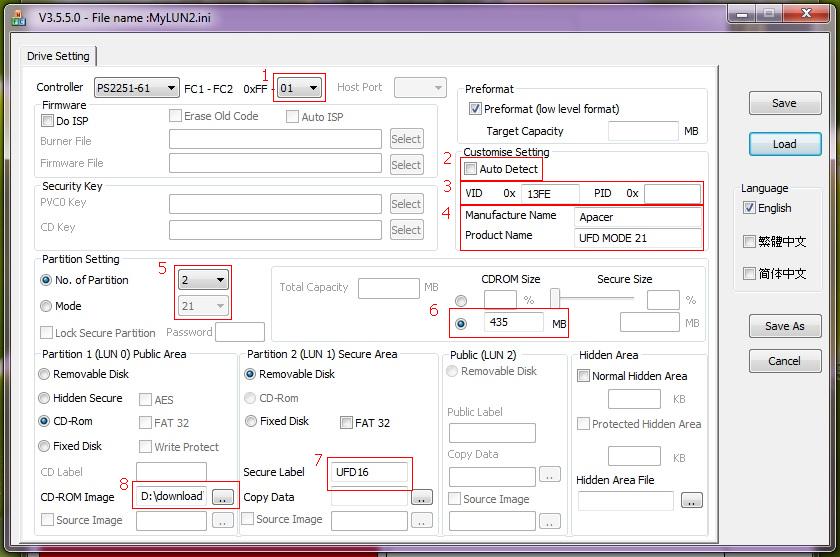Choose Fixed Disk in Partition 2 Secure Area
This screenshot has height=557, width=840.
pyautogui.click(x=251, y=421)
